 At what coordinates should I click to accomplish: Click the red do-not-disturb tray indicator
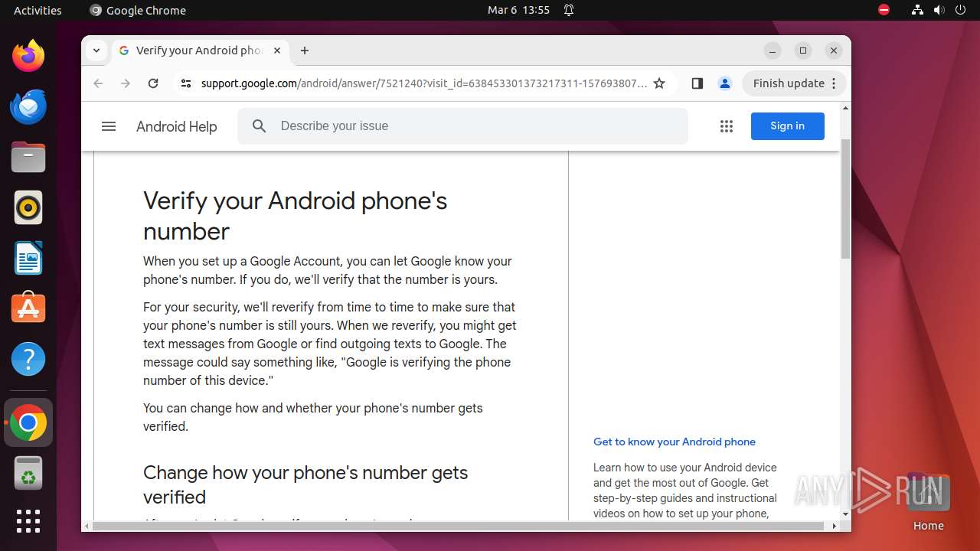[884, 10]
